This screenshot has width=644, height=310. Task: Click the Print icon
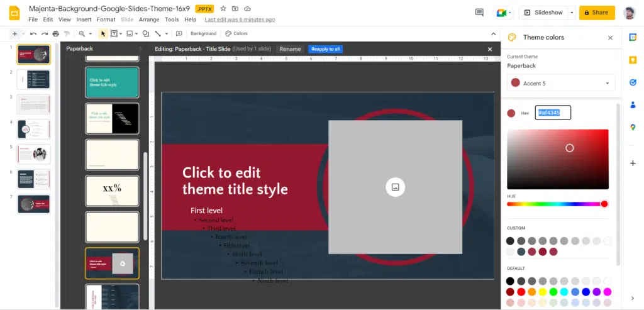(x=56, y=33)
